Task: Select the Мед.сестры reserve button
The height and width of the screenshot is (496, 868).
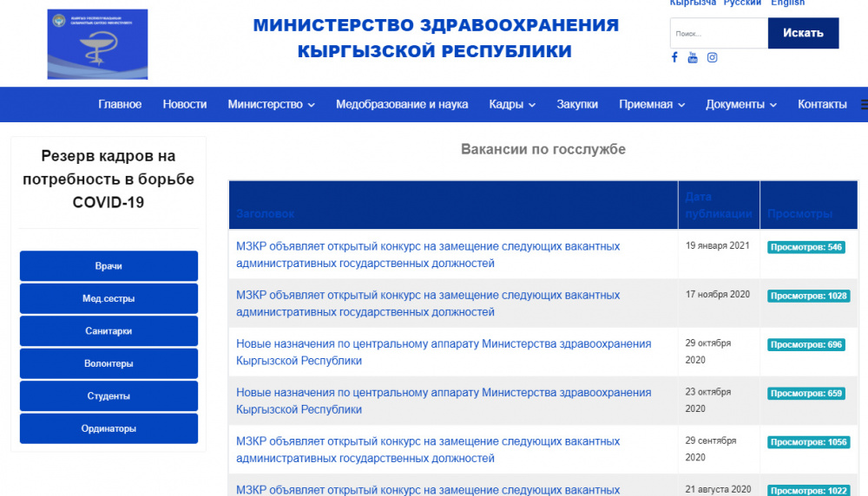Action: pos(108,298)
